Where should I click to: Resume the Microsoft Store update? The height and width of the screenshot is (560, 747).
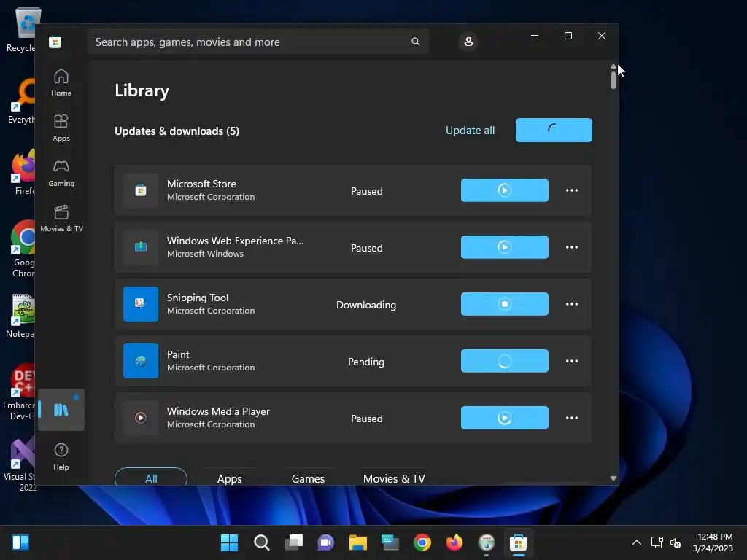[x=505, y=190]
